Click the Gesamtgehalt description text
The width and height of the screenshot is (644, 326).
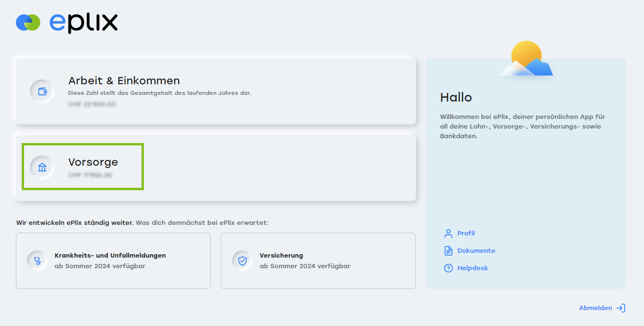(x=160, y=93)
